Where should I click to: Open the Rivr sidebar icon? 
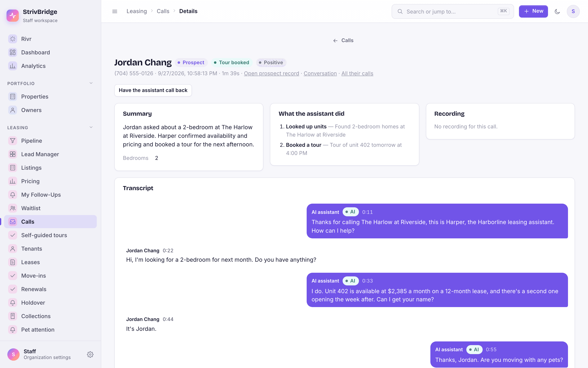coord(13,39)
